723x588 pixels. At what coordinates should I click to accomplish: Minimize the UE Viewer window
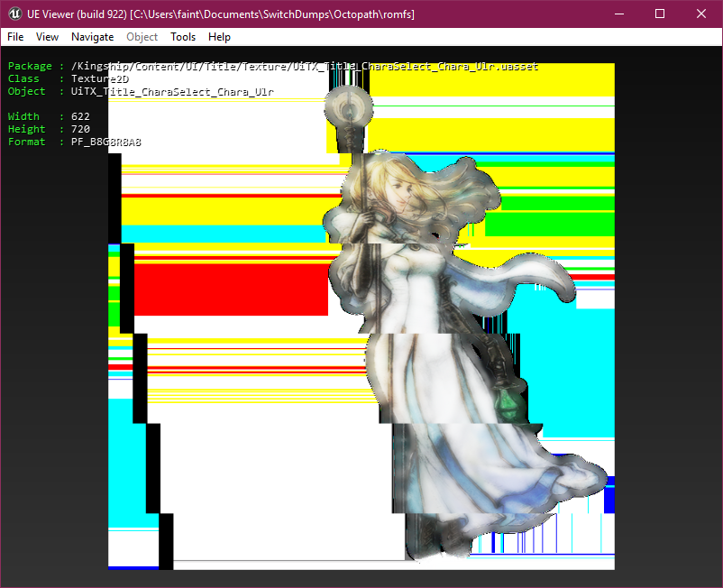(x=619, y=14)
